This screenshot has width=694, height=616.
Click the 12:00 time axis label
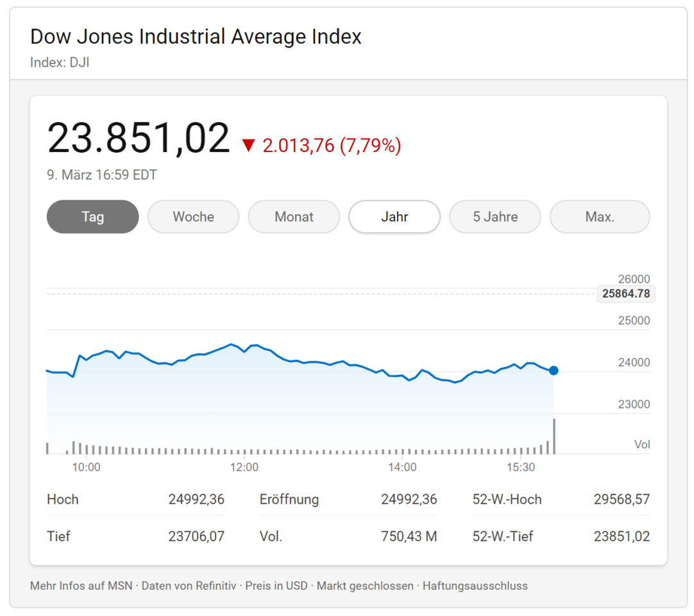[x=244, y=467]
